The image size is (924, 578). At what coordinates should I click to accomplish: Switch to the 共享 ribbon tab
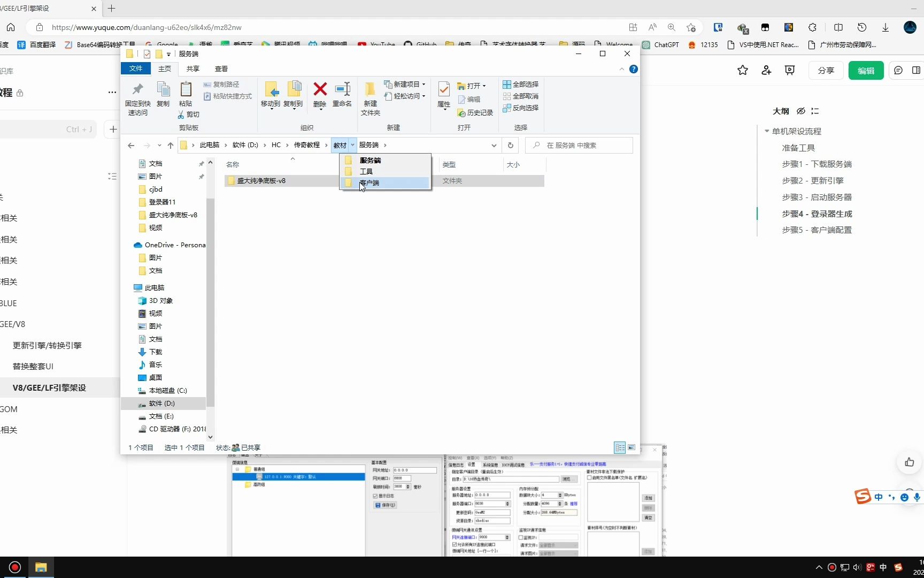[193, 69]
